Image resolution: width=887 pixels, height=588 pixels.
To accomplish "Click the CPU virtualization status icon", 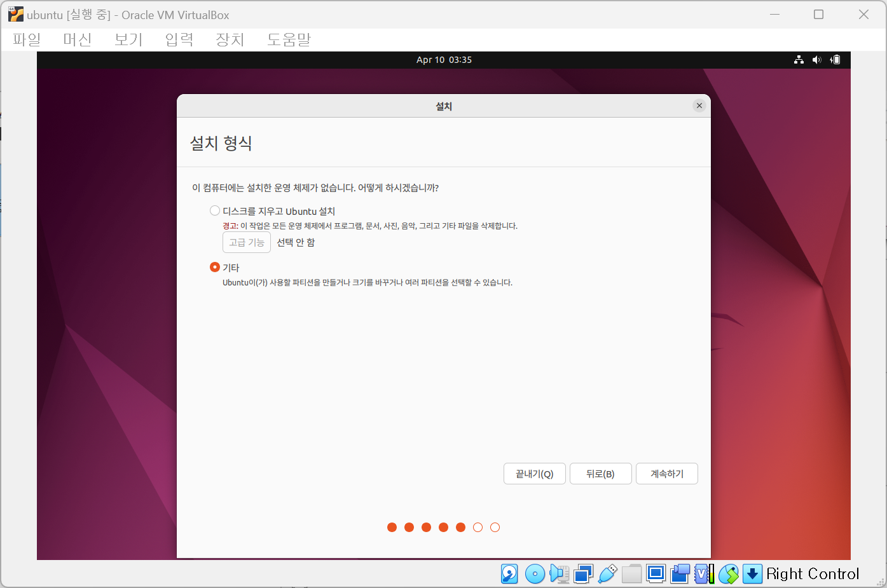I will pos(704,574).
